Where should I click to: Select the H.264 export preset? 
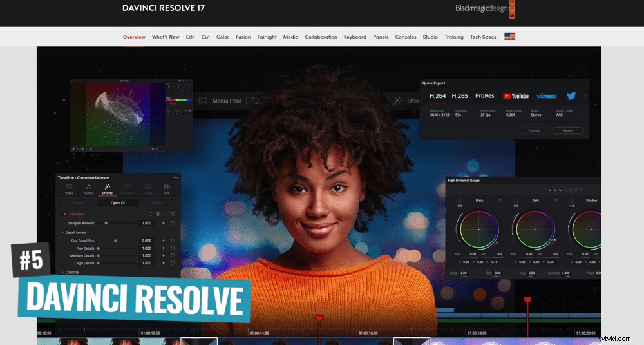(437, 96)
